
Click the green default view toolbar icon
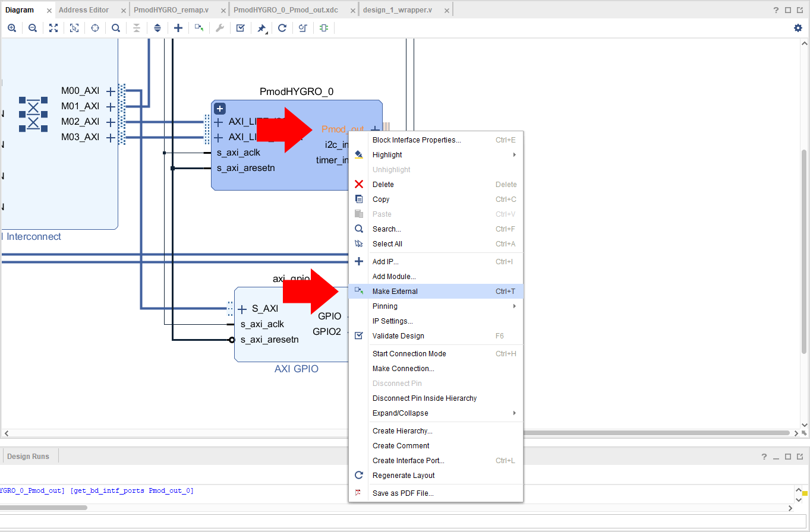click(324, 28)
